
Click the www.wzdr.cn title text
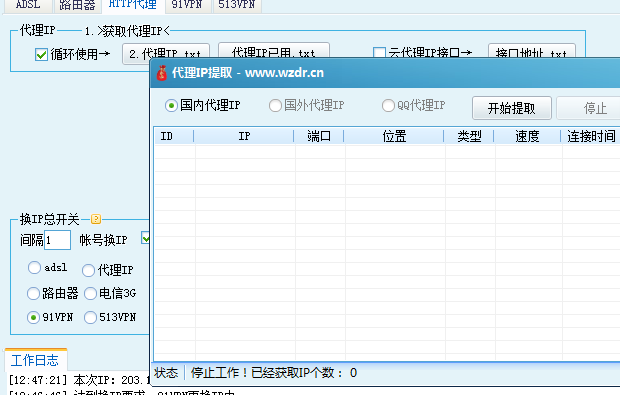click(284, 73)
